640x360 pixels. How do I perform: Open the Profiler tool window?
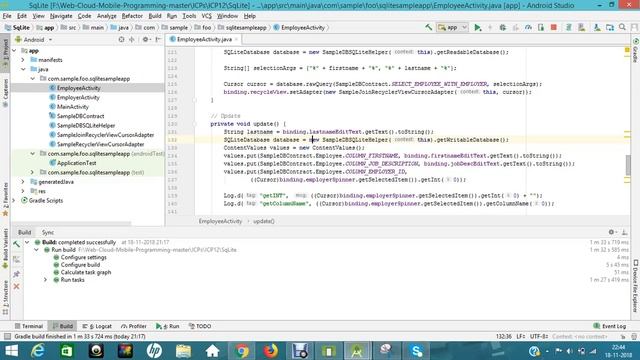[x=134, y=326]
